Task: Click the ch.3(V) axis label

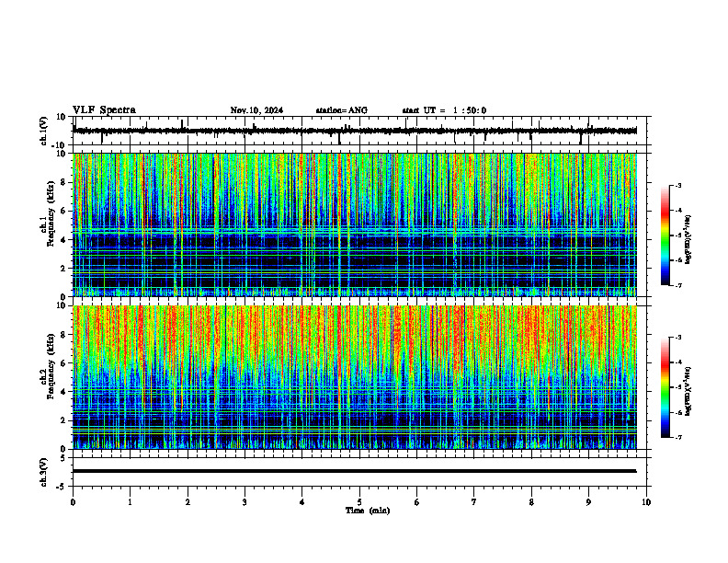Action: point(44,473)
